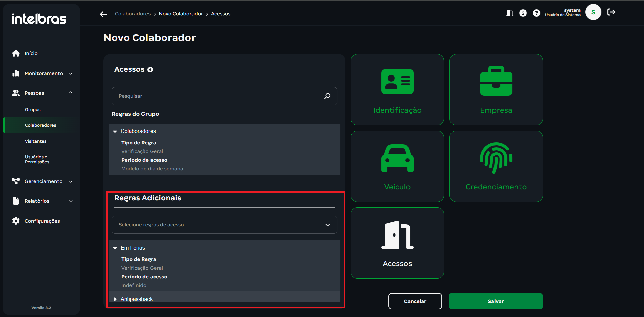644x317 pixels.
Task: Open the door icon in top bar
Action: [x=510, y=13]
